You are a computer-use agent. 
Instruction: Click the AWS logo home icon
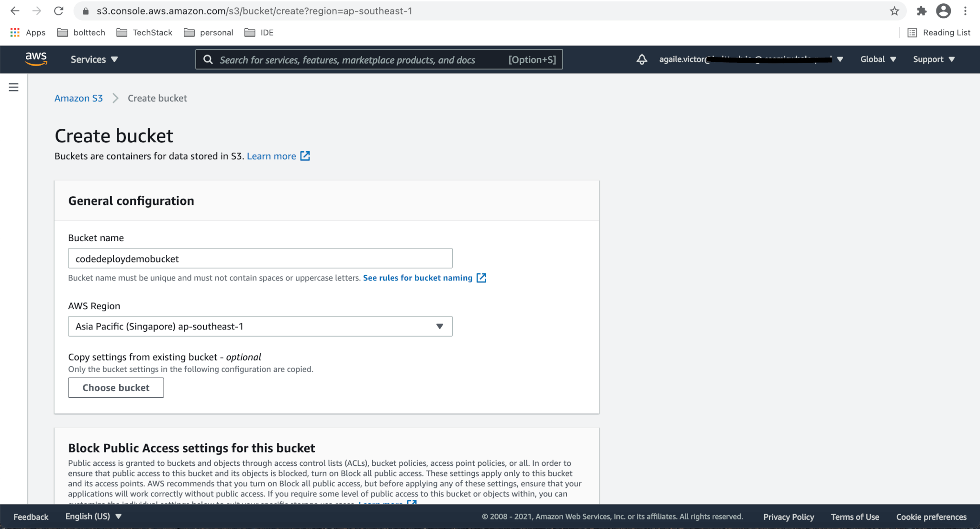tap(36, 59)
